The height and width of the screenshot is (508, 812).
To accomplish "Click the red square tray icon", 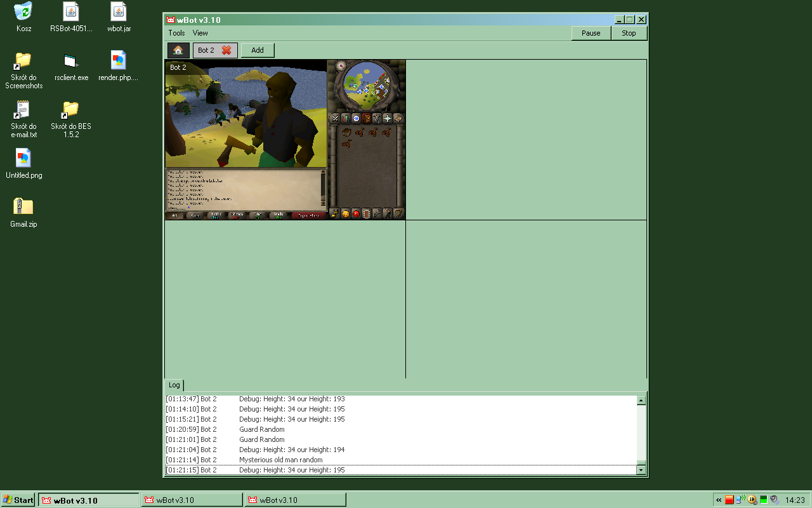I will tap(730, 500).
